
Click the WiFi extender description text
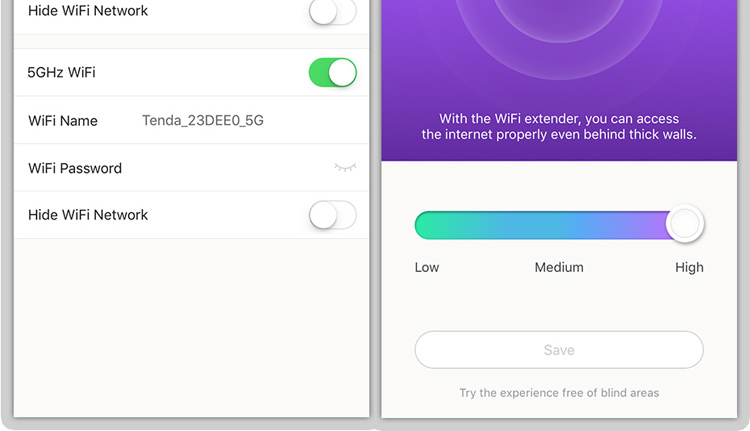pyautogui.click(x=559, y=126)
